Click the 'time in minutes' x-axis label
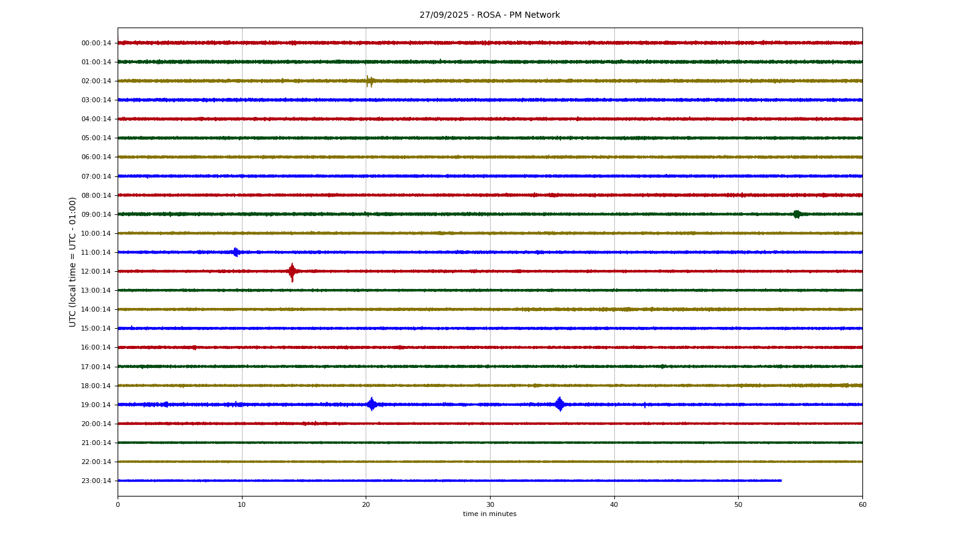The image size is (980, 551). tap(489, 514)
